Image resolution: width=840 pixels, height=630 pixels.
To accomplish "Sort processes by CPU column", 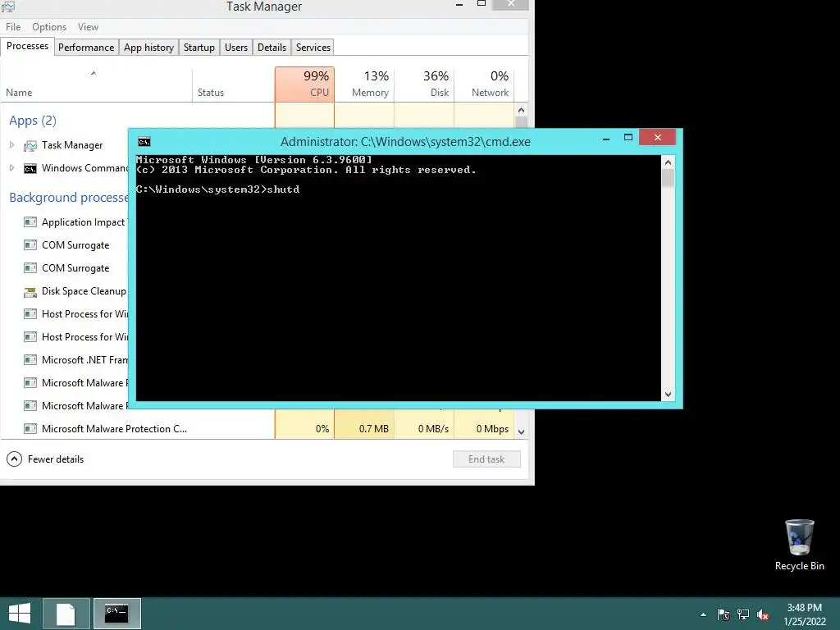I will click(304, 84).
